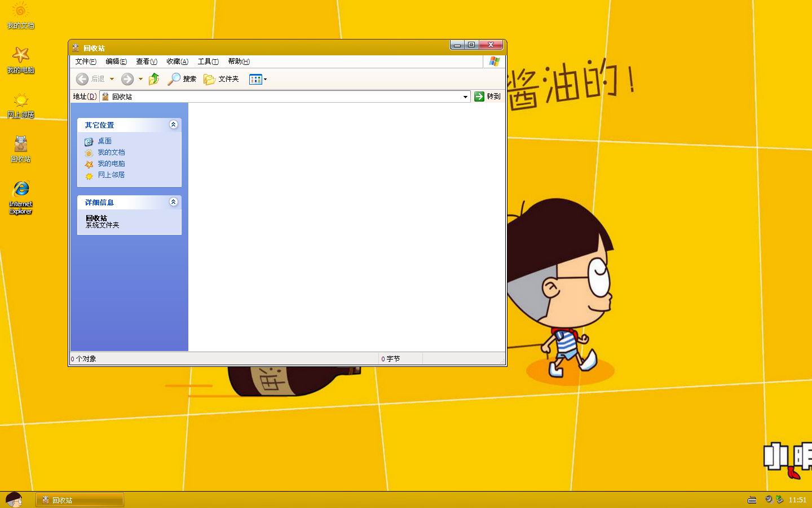Close the 回收站 window
The height and width of the screenshot is (508, 812).
(x=491, y=45)
